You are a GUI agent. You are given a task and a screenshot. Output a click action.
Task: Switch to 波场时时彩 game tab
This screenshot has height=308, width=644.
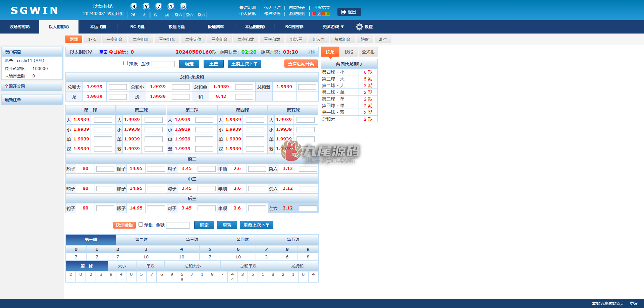tap(19, 27)
